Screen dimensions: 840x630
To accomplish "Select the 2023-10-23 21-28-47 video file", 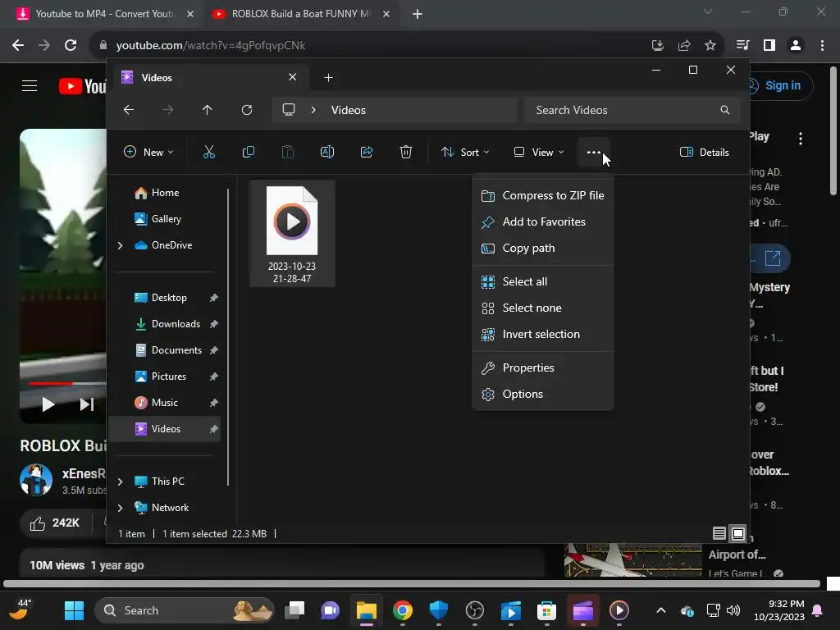I will click(292, 234).
